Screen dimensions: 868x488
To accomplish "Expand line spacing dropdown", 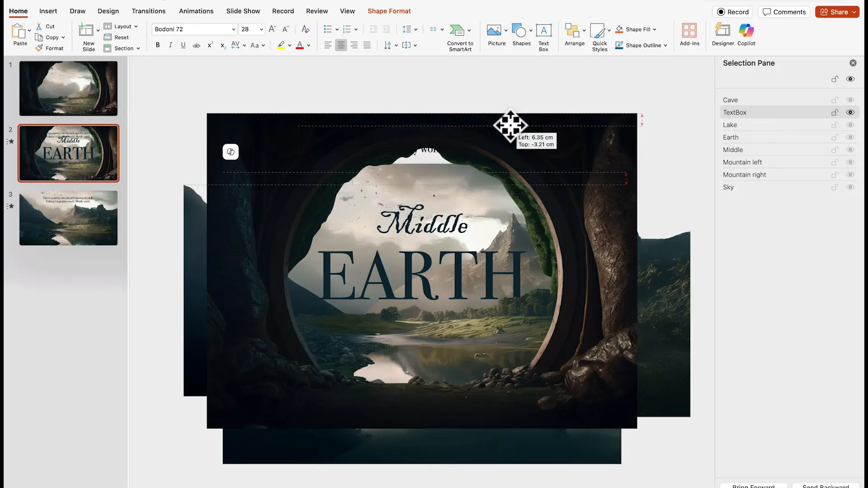I will 415,29.
